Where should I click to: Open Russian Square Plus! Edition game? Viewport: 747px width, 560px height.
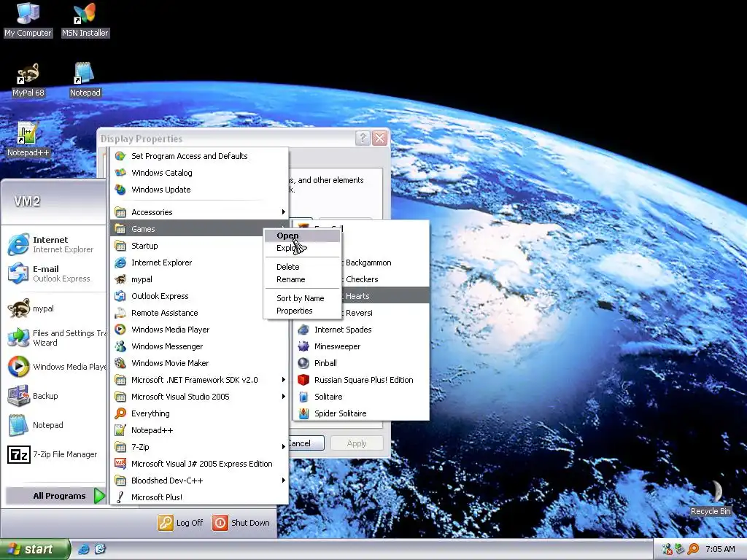coord(361,380)
